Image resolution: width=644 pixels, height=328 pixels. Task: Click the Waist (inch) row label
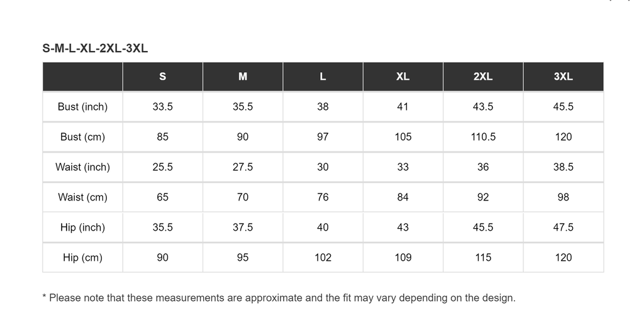click(x=82, y=167)
